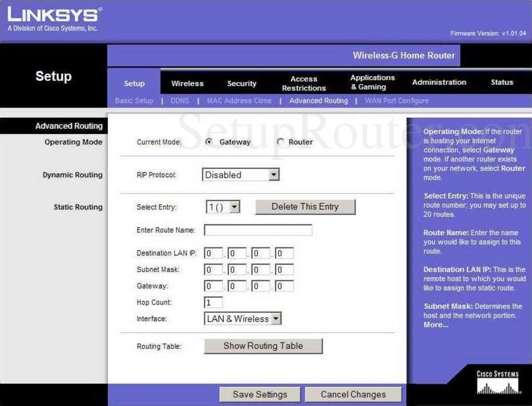Image resolution: width=532 pixels, height=406 pixels.
Task: Switch to the Wireless tab
Action: tap(187, 84)
